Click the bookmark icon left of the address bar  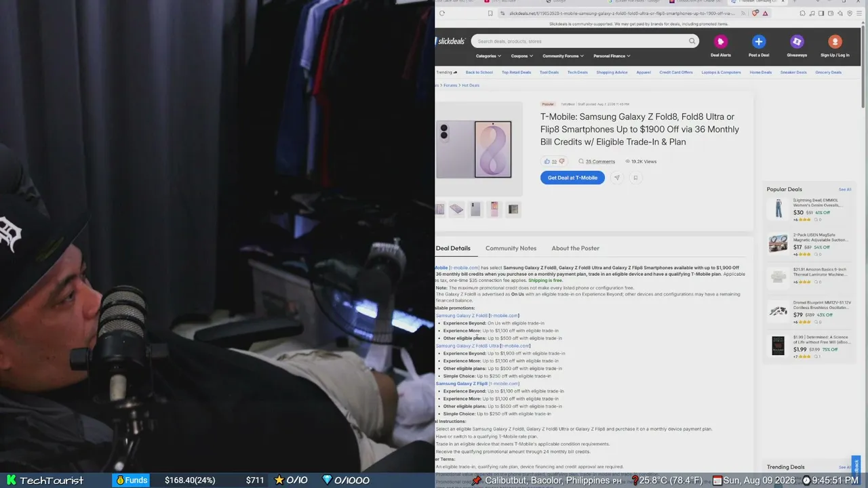pos(490,13)
